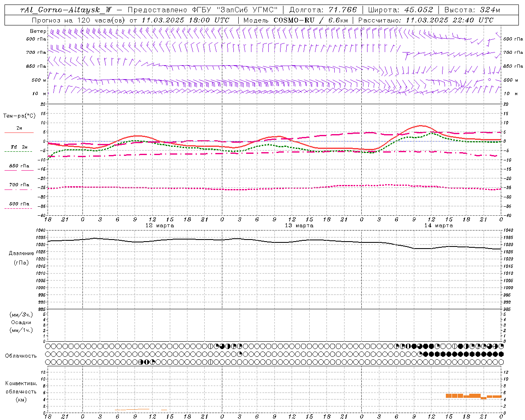Click the Модель COSMO-RU / 6.6км text

point(296,20)
